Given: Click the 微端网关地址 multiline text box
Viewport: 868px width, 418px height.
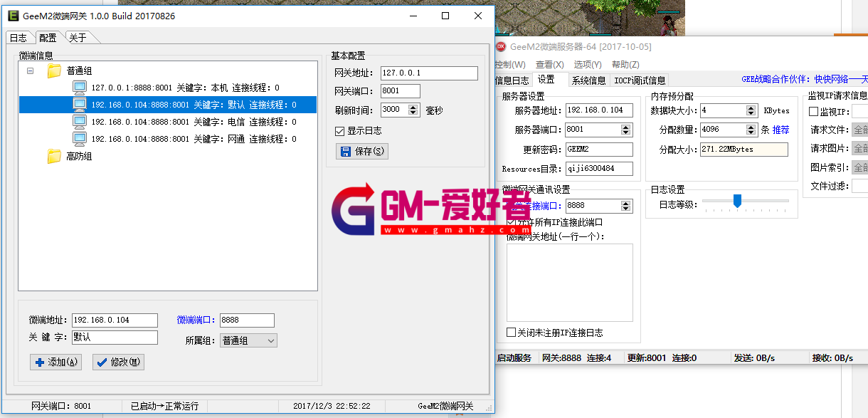Looking at the screenshot, I should (569, 283).
